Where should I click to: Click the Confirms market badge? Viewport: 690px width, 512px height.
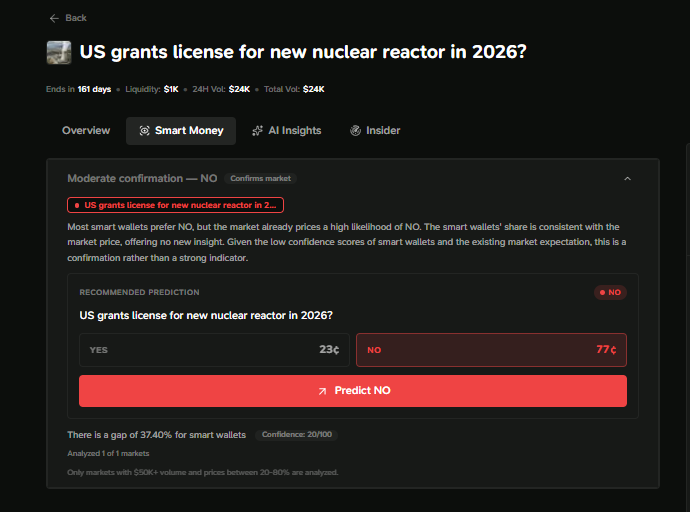[261, 179]
